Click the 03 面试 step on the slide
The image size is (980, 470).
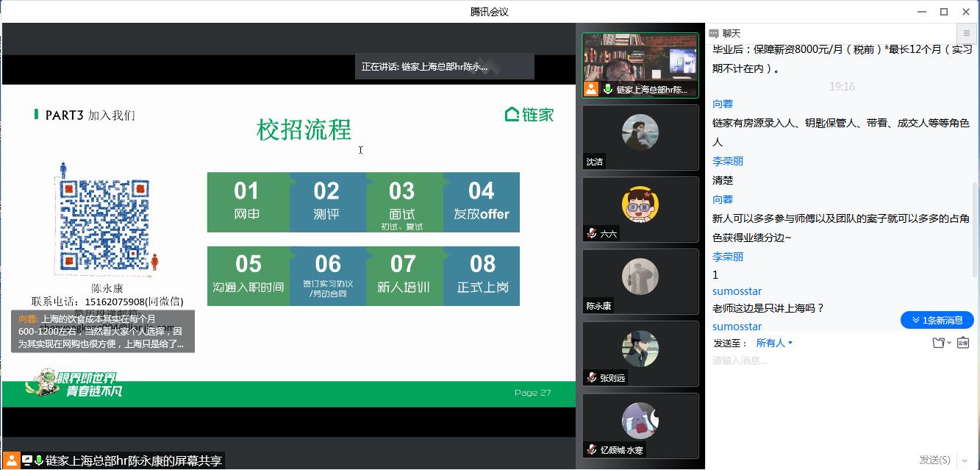pos(403,202)
